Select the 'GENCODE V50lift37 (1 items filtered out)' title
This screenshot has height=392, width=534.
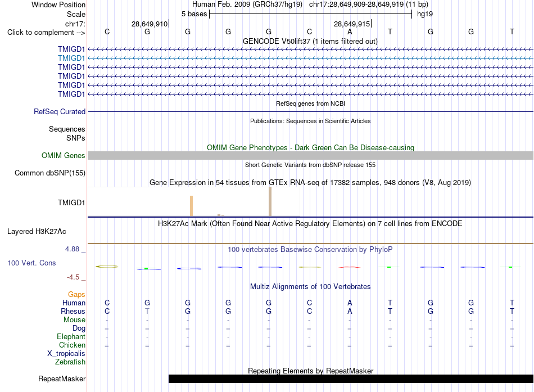point(310,41)
